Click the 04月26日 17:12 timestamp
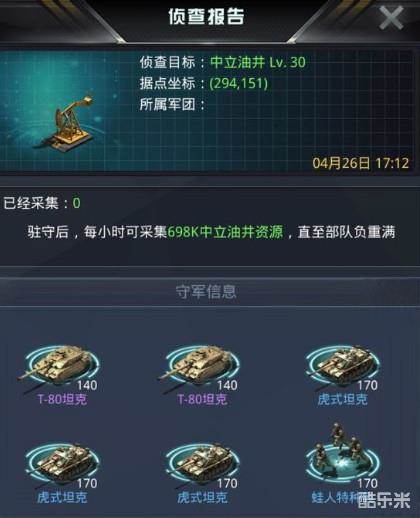420x518 pixels. pos(360,163)
